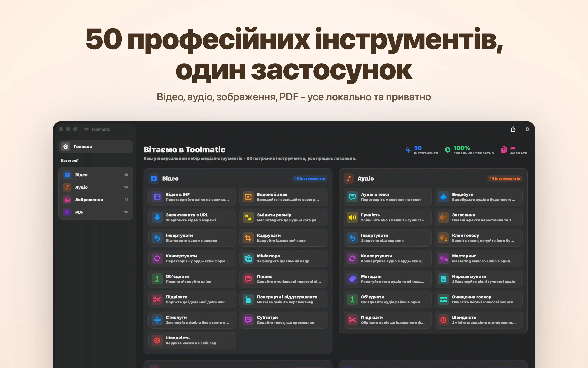Click the 50 ІНСТРУМЕНТИ stat
The height and width of the screenshot is (368, 588).
pyautogui.click(x=422, y=150)
